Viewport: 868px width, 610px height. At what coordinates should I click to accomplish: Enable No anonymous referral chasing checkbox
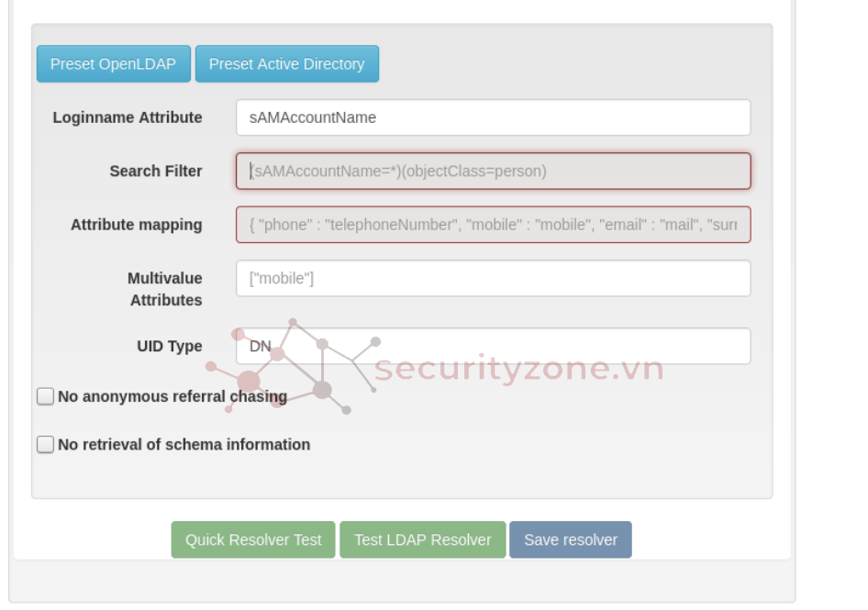pyautogui.click(x=46, y=396)
